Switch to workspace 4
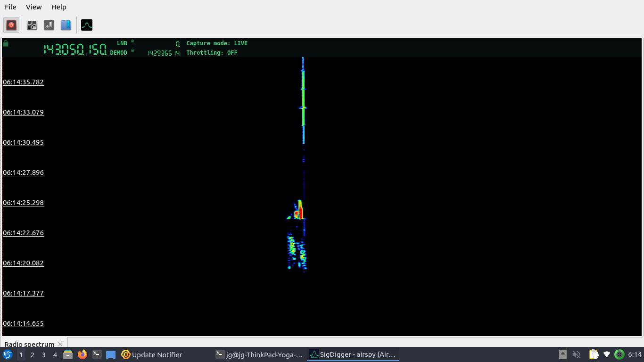Image resolution: width=644 pixels, height=362 pixels. point(55,355)
